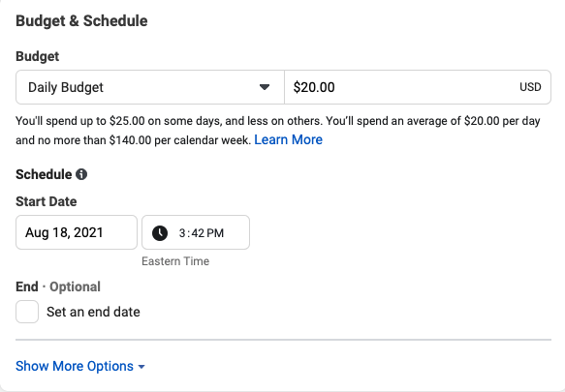Click the Eastern Time timezone label
The width and height of the screenshot is (565, 392).
pyautogui.click(x=175, y=261)
